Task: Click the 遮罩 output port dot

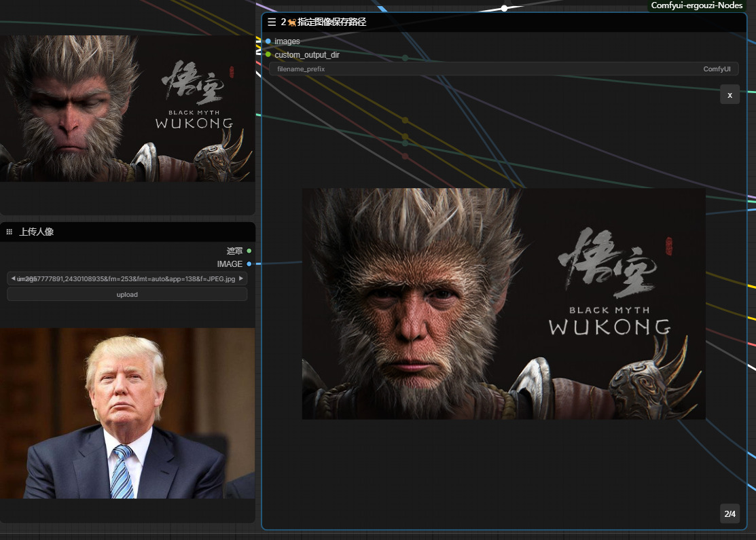Action: [x=249, y=251]
